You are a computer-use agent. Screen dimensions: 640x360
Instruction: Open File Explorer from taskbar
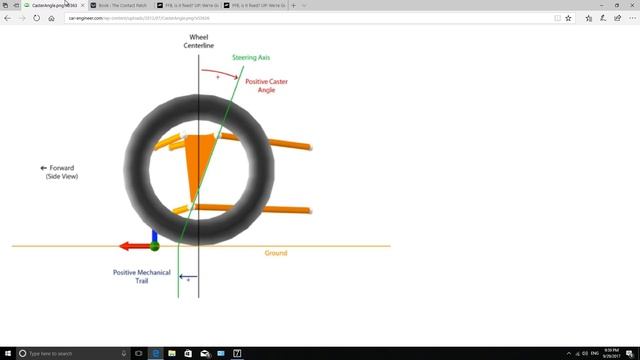(172, 353)
